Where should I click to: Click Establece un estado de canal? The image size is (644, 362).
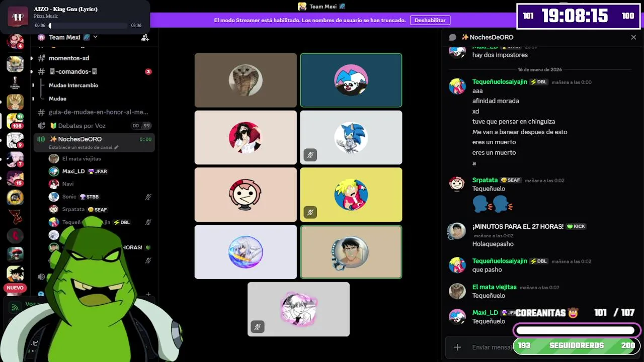pos(84,147)
